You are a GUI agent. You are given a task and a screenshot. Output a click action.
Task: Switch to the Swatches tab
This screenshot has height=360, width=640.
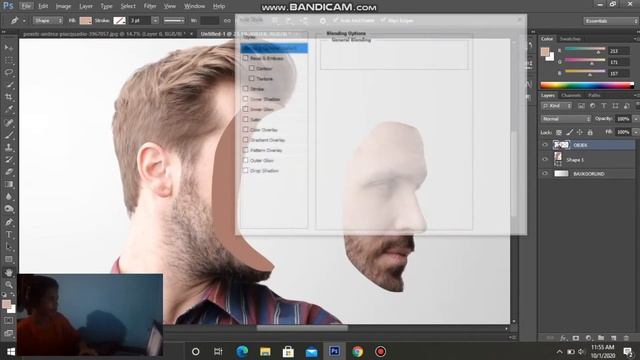(x=570, y=39)
